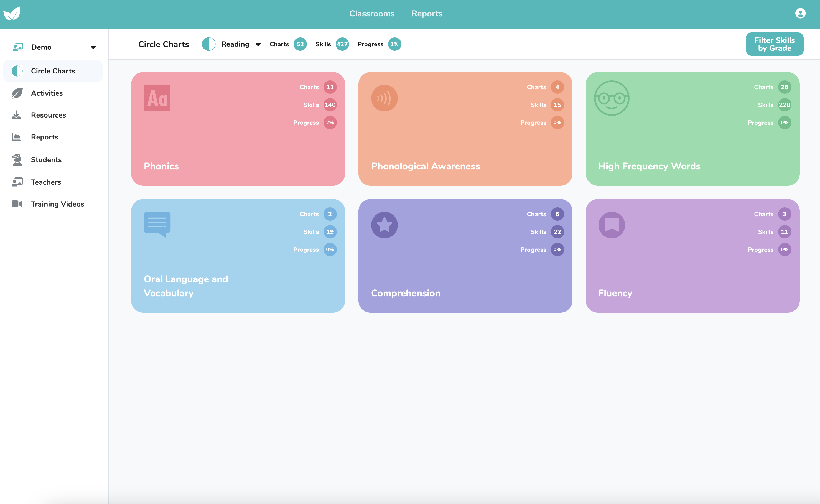Screen dimensions: 820x504
Task: Click the Fluency Skills 11 badge
Action: coord(784,232)
